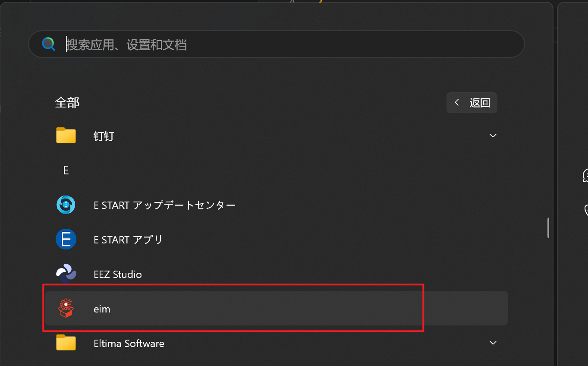Click the Eltima Software folder icon
Screen dimensions: 588x366
66,343
